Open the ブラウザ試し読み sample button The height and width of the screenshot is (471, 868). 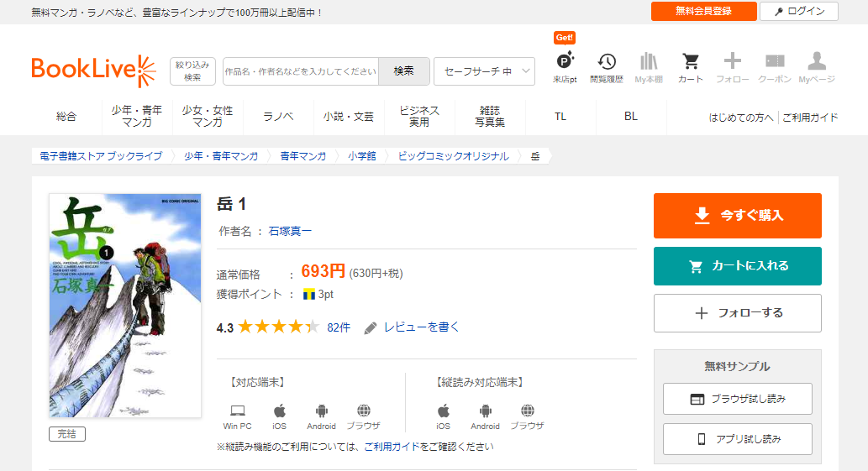click(737, 399)
